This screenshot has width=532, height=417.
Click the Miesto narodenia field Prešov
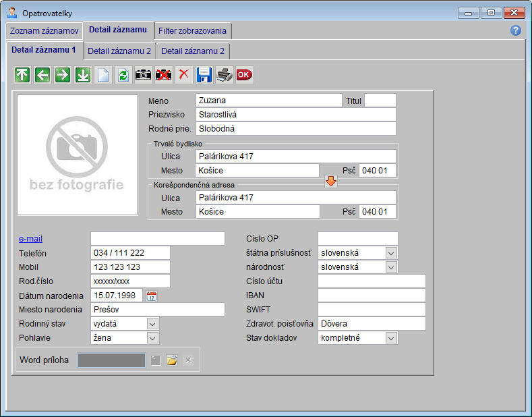coord(158,310)
